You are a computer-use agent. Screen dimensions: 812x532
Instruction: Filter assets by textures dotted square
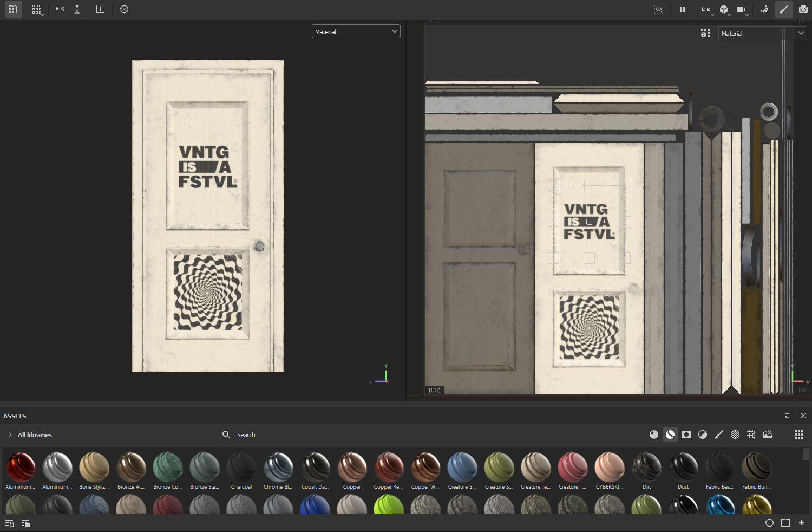pyautogui.click(x=751, y=434)
